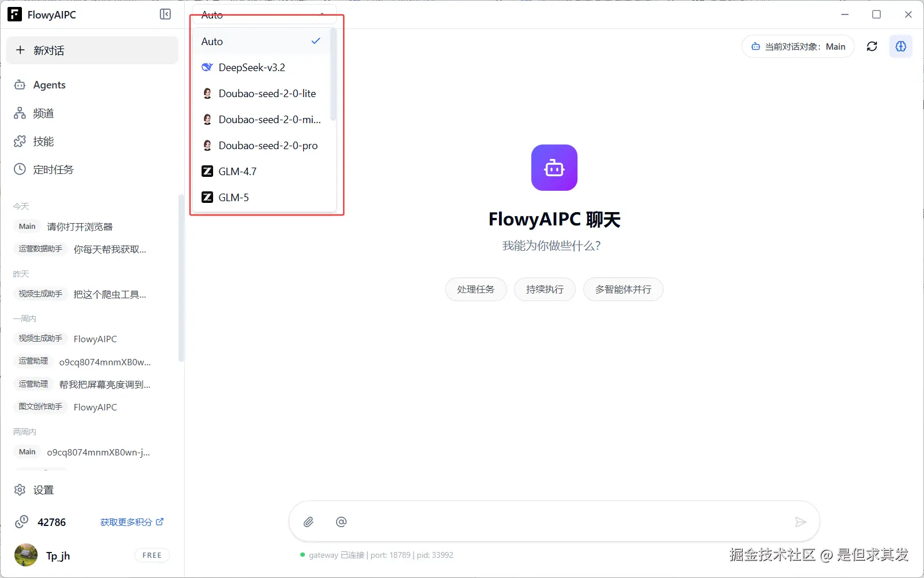Collapse the sidebar with the panel toggle
924x578 pixels.
pyautogui.click(x=165, y=14)
